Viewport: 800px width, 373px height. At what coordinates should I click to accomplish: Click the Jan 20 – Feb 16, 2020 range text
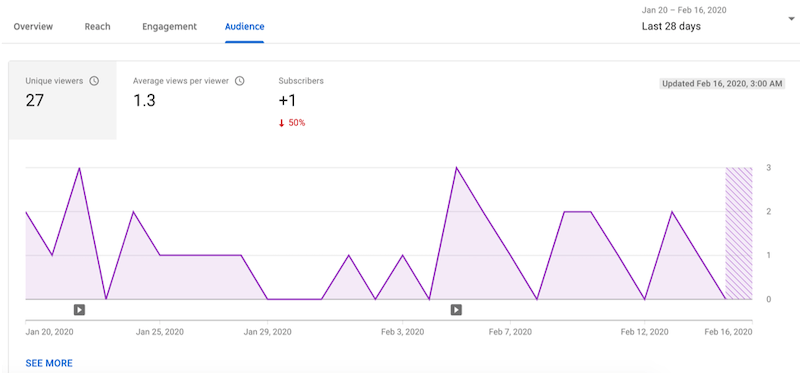coord(684,10)
